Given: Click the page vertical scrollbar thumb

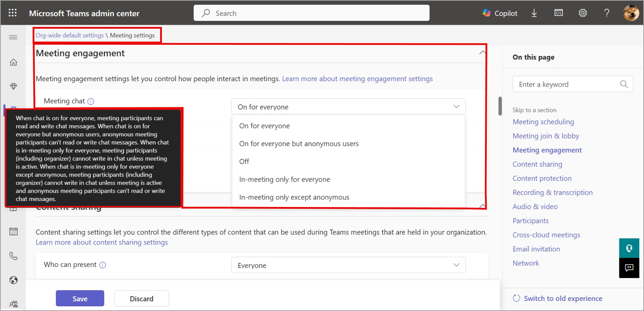Looking at the screenshot, I should pos(500,106).
